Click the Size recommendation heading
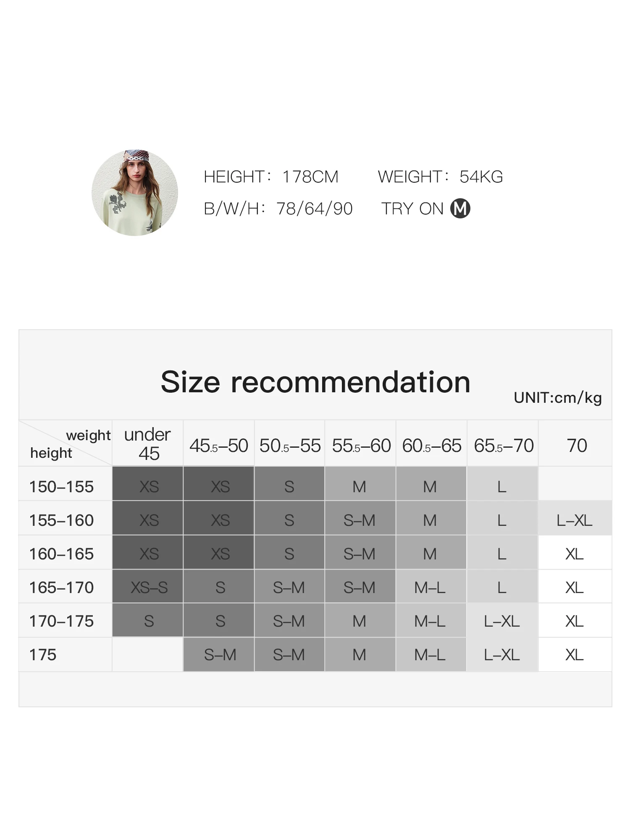 point(315,382)
